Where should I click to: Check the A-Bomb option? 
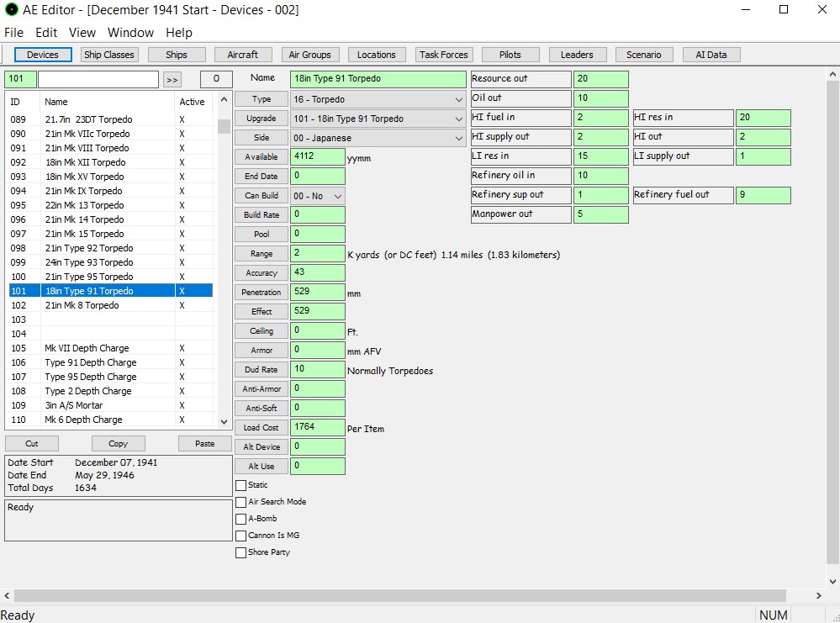241,519
